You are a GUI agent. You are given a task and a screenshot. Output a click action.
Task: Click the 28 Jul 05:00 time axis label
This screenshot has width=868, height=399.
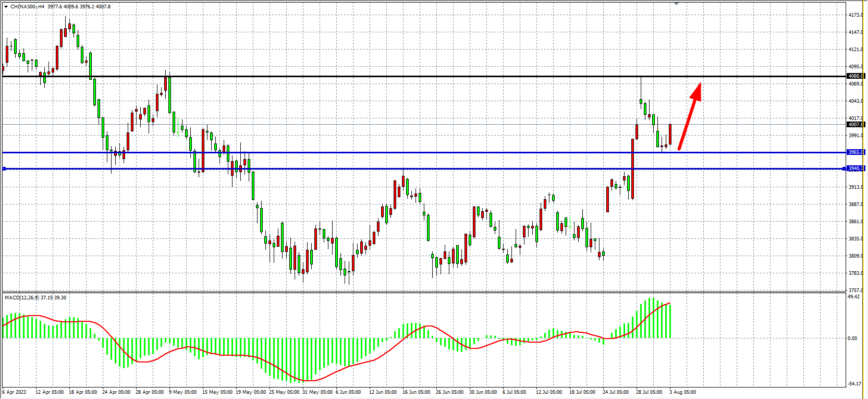pyautogui.click(x=649, y=392)
